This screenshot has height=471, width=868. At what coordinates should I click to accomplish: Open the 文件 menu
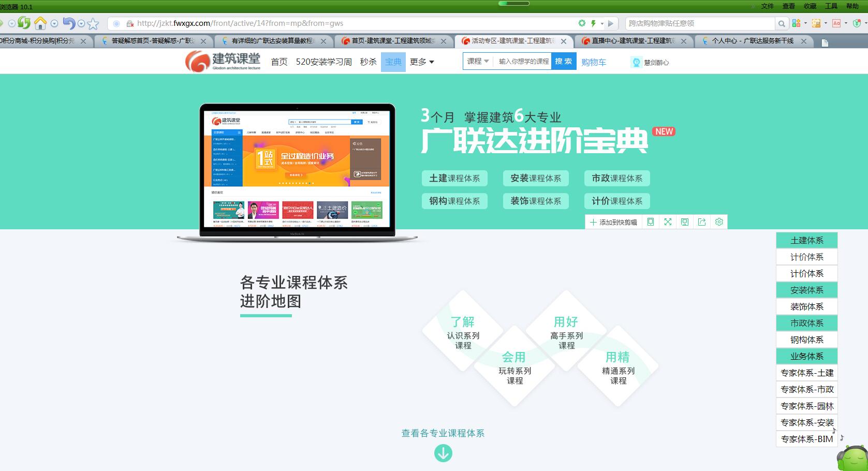click(767, 6)
